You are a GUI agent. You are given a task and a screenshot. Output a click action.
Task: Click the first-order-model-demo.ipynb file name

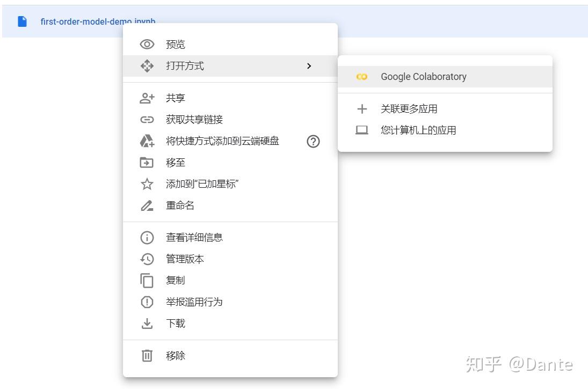pos(97,21)
